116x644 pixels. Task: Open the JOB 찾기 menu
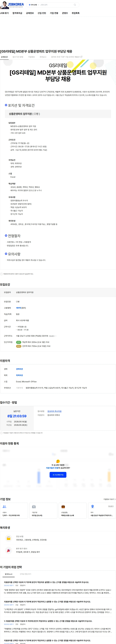tap(4, 13)
